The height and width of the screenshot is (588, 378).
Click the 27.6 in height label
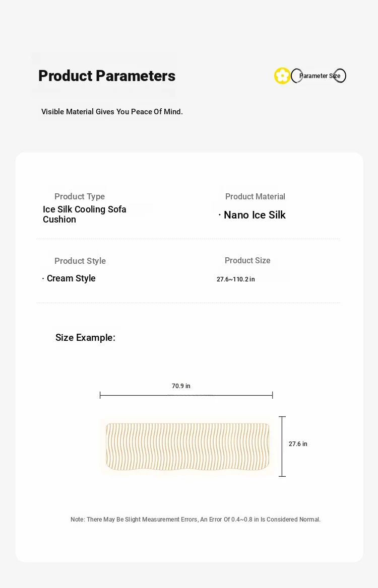[x=298, y=444]
